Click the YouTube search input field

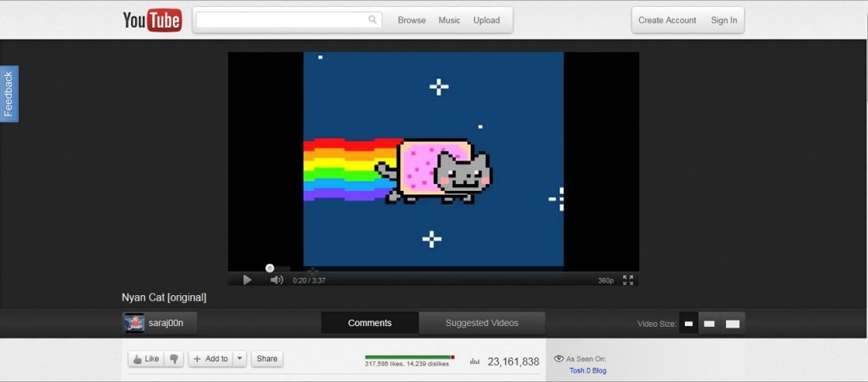pos(281,21)
